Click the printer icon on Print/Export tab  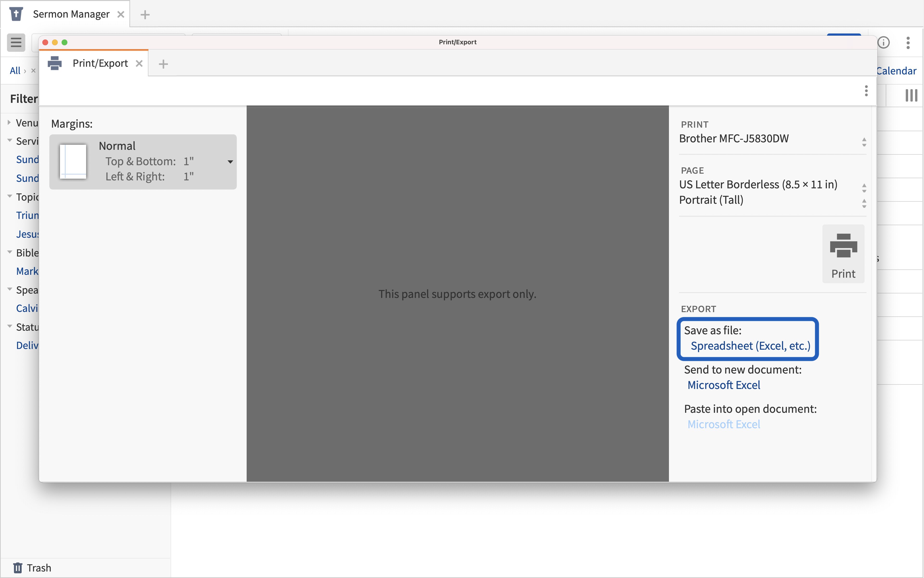coord(55,63)
